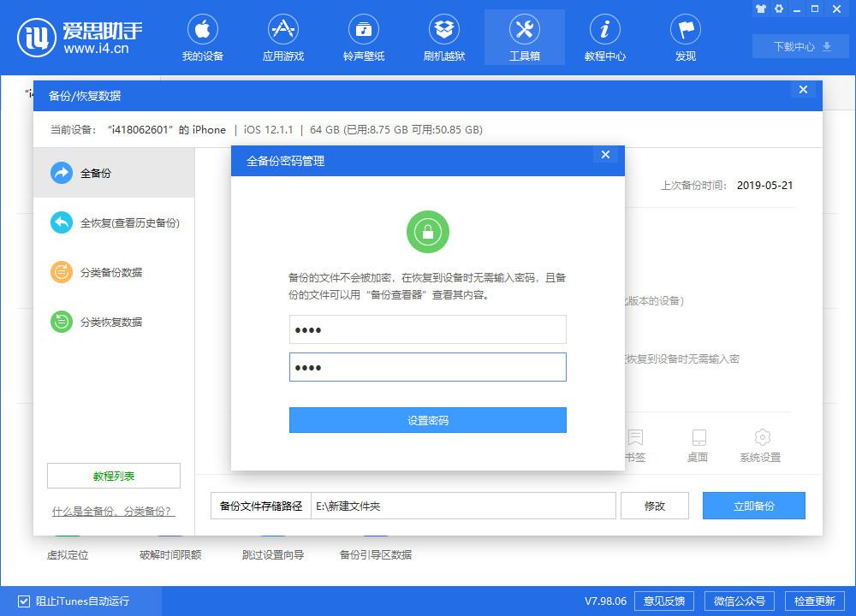Switch to the 工具箱 toolbox tab
856x616 pixels.
(524, 36)
